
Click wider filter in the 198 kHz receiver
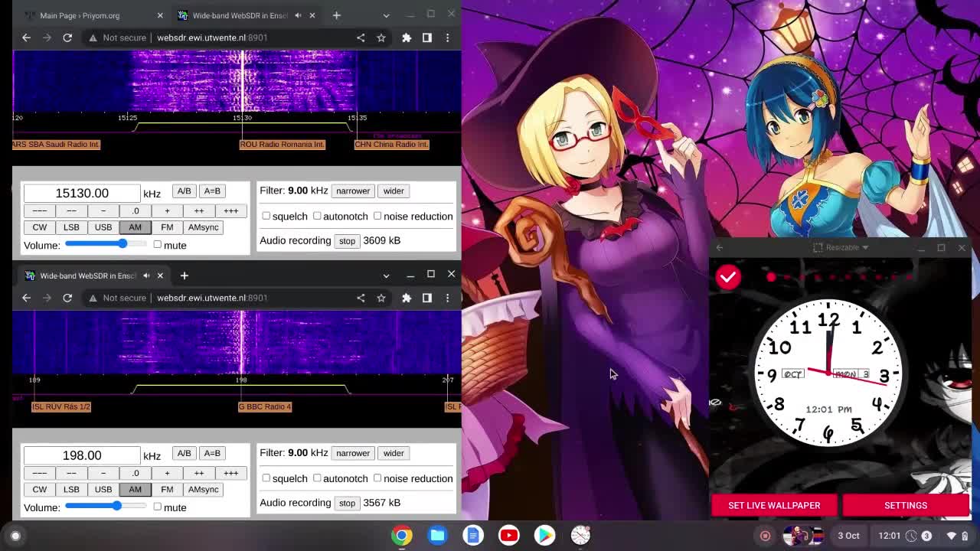[394, 453]
